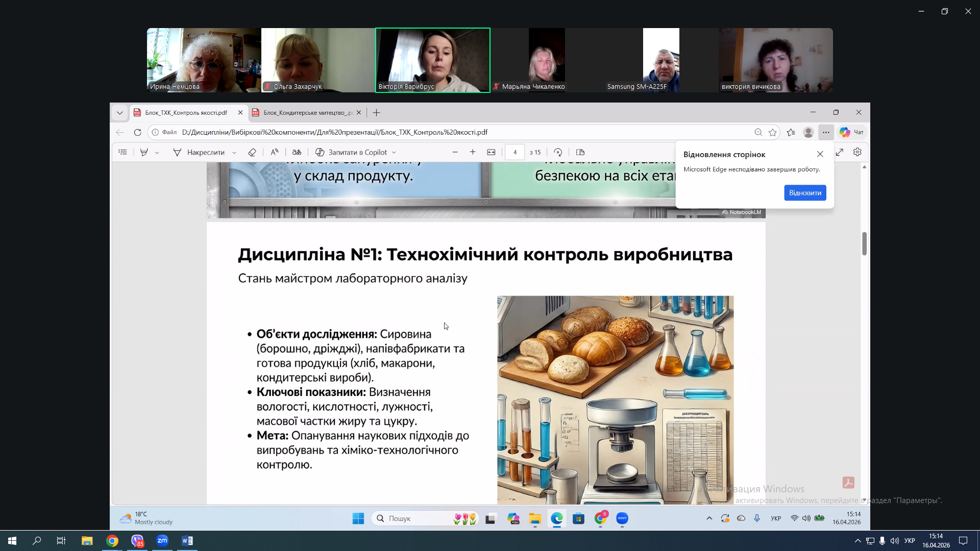Viewport: 980px width, 551px height.
Task: Rotate the PDF page
Action: [558, 152]
